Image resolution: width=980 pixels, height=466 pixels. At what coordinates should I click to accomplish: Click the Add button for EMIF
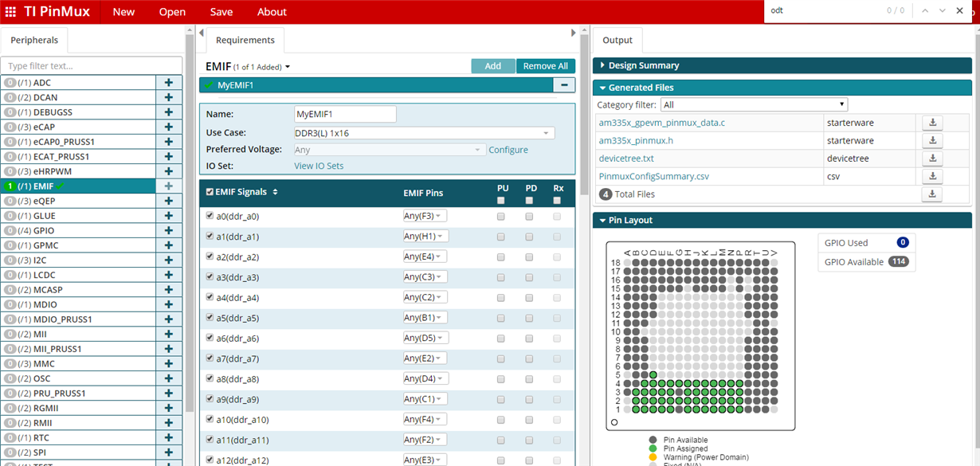pyautogui.click(x=493, y=66)
